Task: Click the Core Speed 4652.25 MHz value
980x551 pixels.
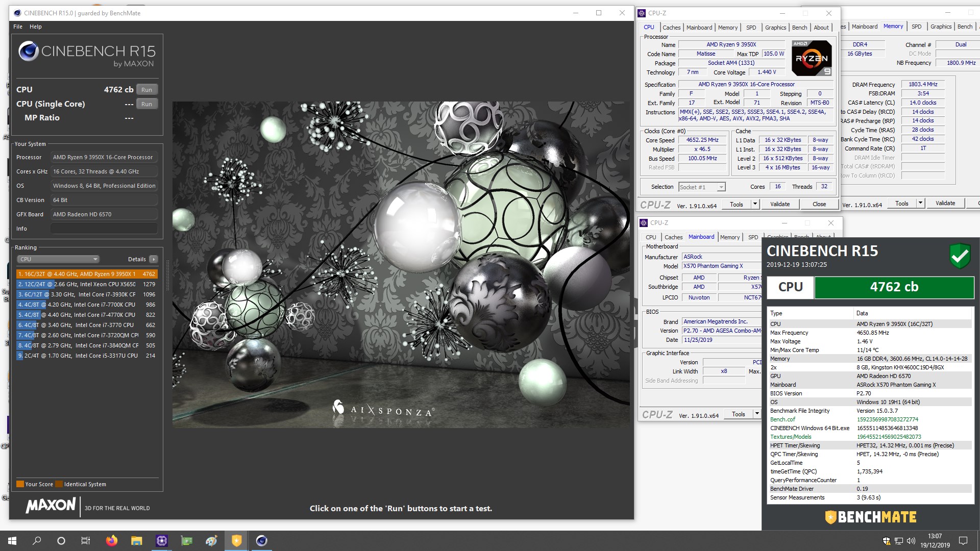Action: (x=702, y=140)
